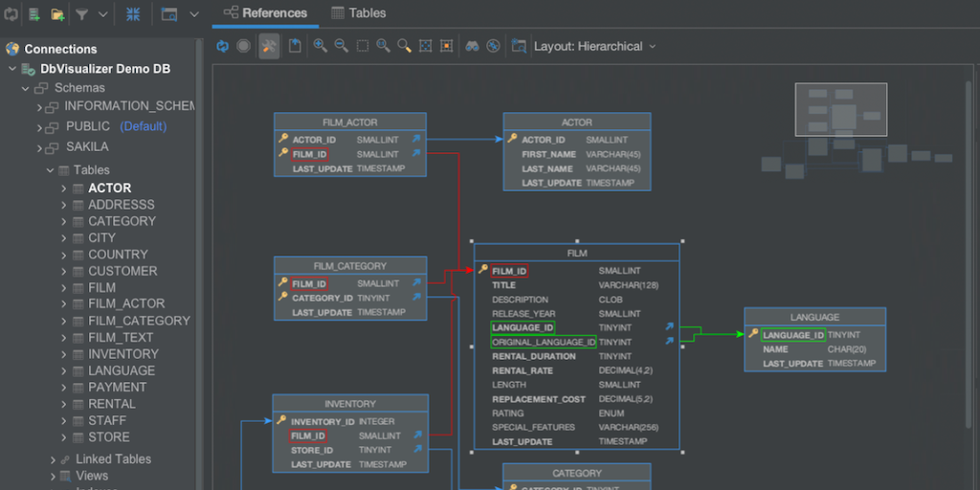Open the Layout: Hierarchical dropdown
This screenshot has height=490, width=980.
594,46
